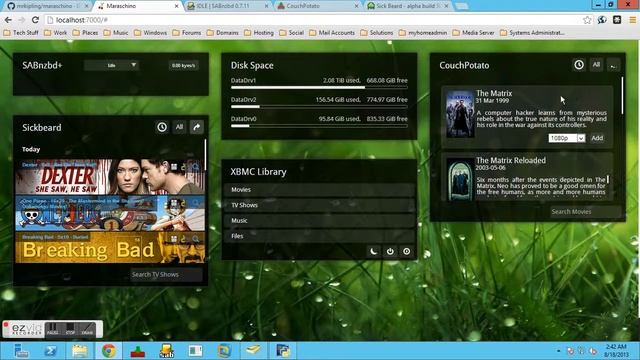Viewport: 640px width, 360px height.
Task: Open the Chrome menu hamburger icon
Action: click(x=632, y=20)
